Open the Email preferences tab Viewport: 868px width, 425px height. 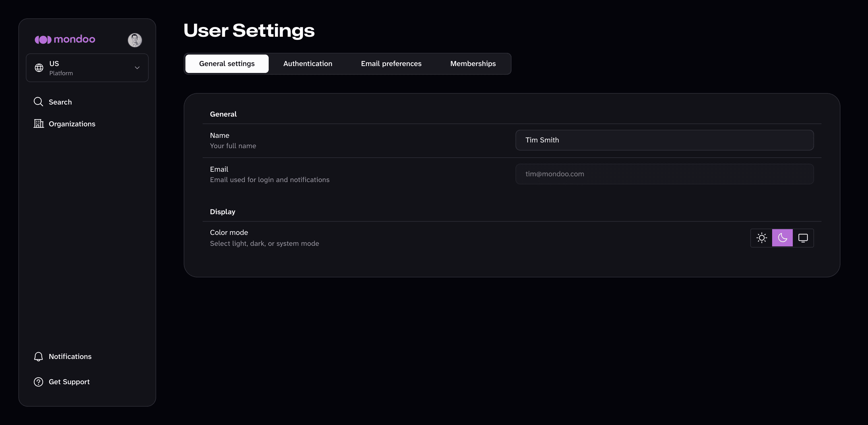click(x=391, y=64)
